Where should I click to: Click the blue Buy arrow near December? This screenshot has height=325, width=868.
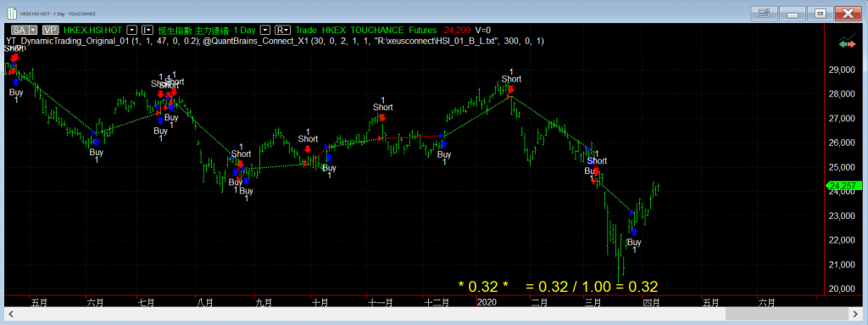coord(444,144)
